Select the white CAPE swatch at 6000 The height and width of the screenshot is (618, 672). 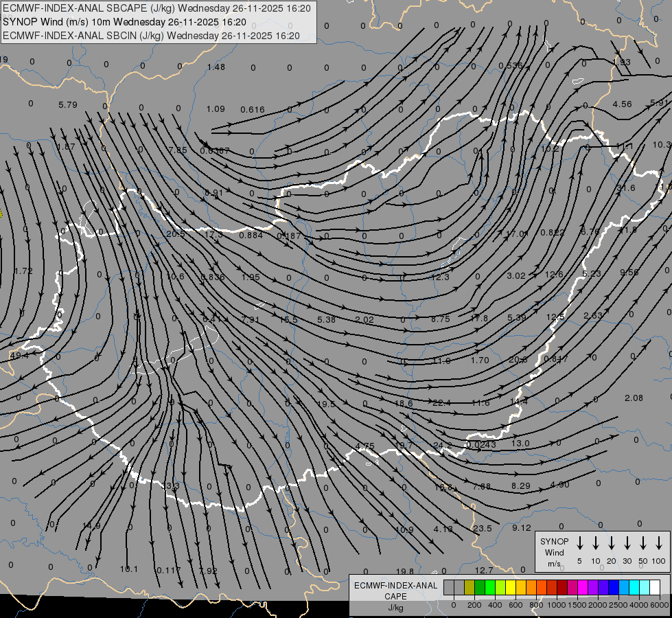[x=654, y=588]
